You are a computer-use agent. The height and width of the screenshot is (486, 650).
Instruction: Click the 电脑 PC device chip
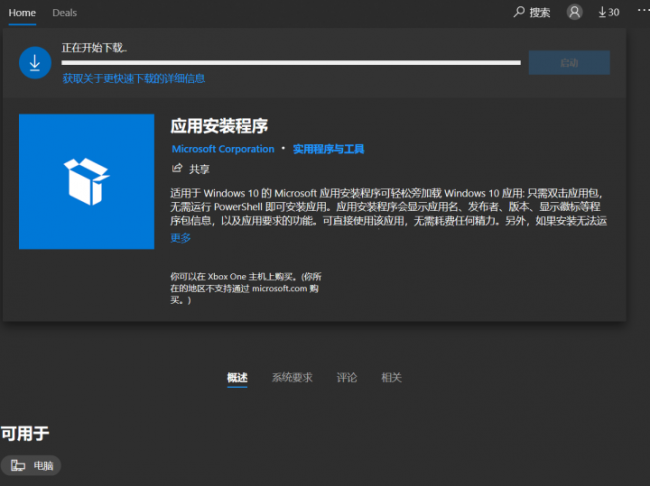tap(31, 465)
